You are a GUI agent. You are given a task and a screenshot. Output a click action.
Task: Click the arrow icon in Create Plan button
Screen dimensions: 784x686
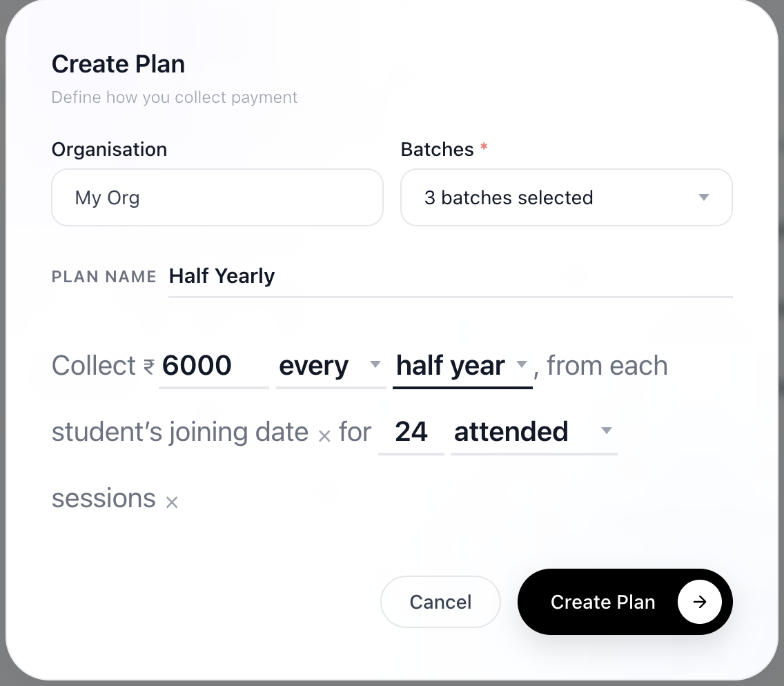(699, 602)
